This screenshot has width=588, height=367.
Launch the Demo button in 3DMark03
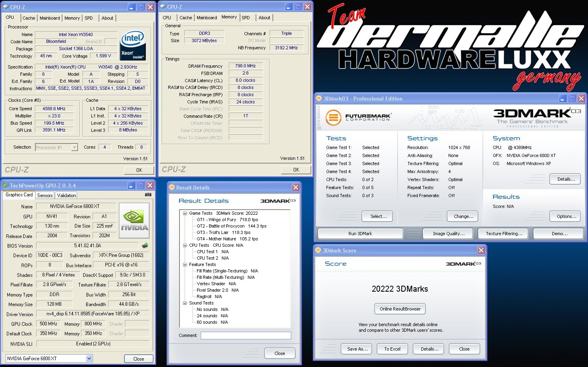point(559,234)
